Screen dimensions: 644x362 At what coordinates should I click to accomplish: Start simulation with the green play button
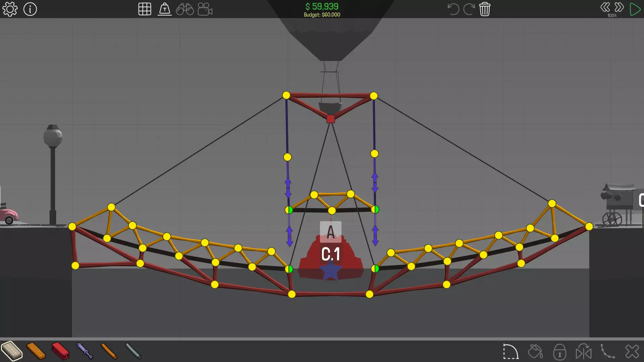(635, 9)
